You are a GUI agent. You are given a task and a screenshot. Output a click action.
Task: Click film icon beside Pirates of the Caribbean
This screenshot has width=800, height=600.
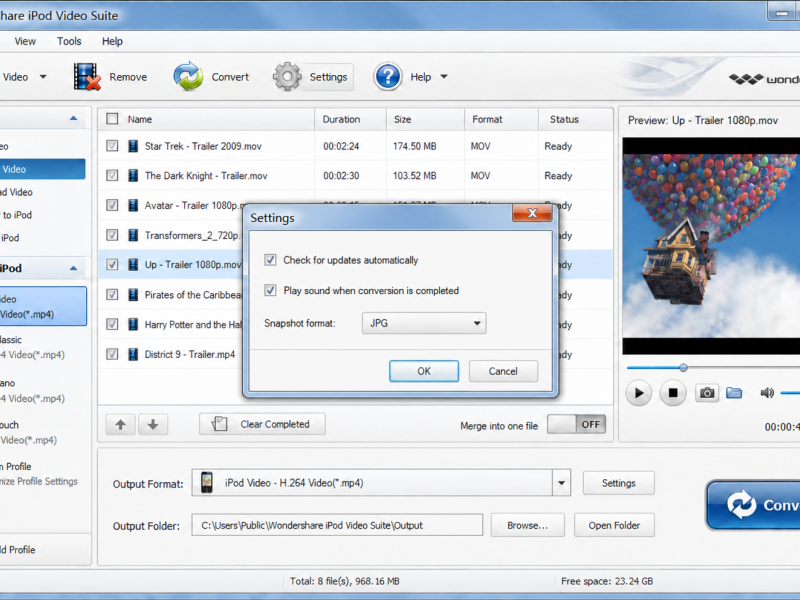point(133,295)
